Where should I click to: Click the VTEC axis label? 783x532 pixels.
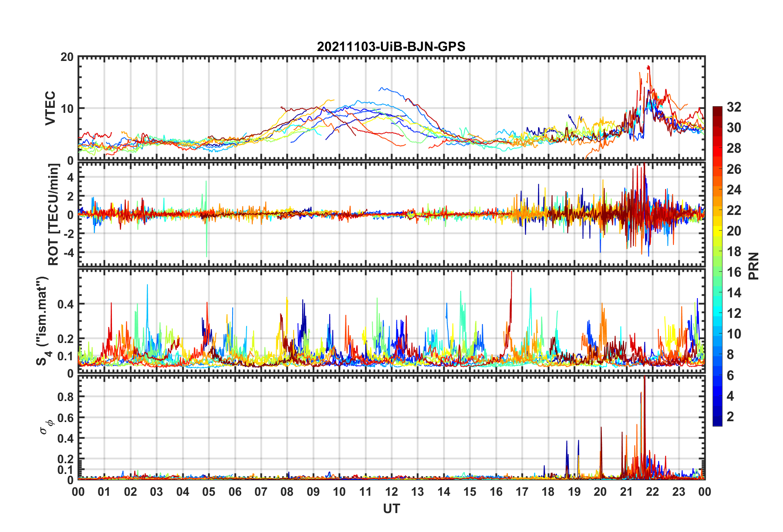(50, 108)
